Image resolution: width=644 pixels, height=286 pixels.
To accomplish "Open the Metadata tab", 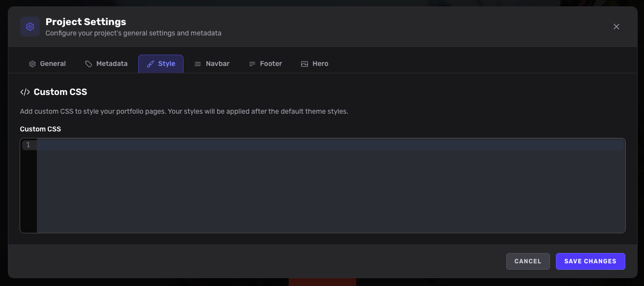I will pos(106,64).
